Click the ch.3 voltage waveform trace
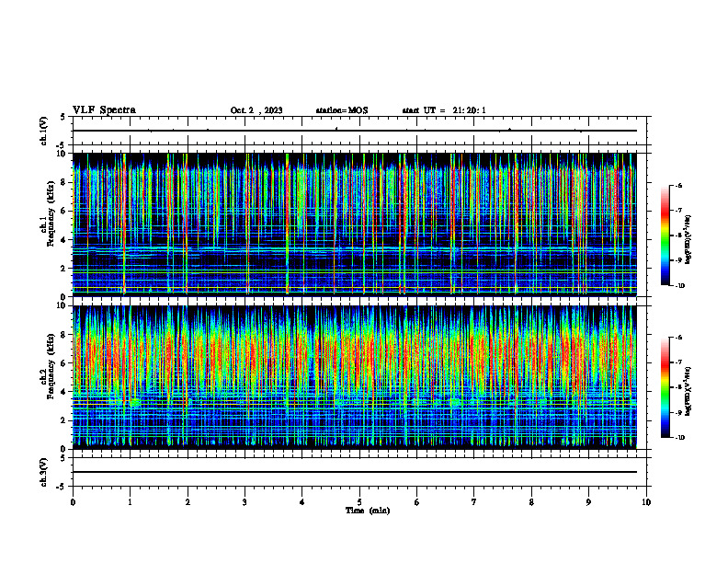The image size is (728, 563). tap(354, 472)
